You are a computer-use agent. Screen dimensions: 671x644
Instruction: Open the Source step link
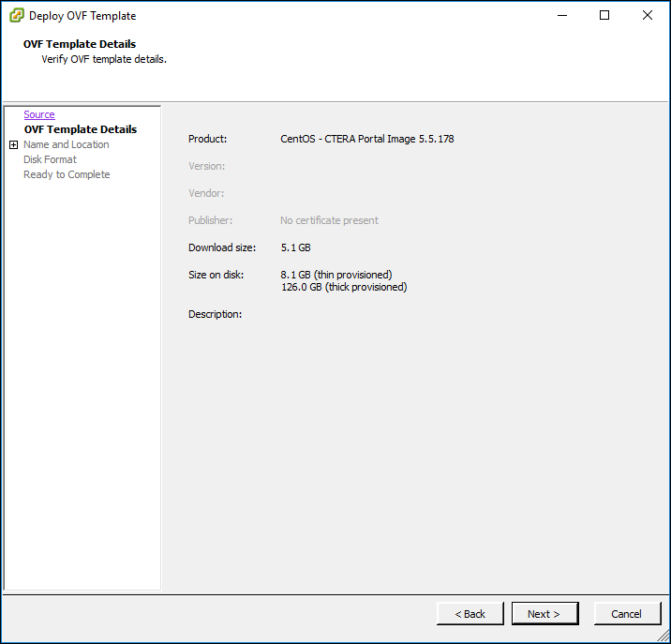(x=39, y=114)
